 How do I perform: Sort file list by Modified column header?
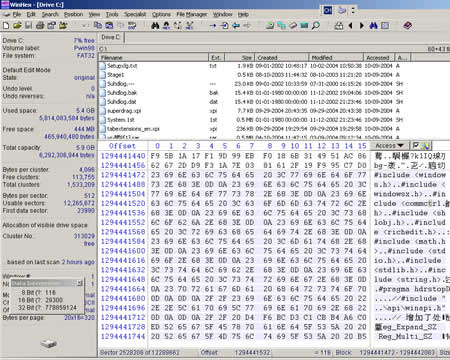[x=336, y=57]
